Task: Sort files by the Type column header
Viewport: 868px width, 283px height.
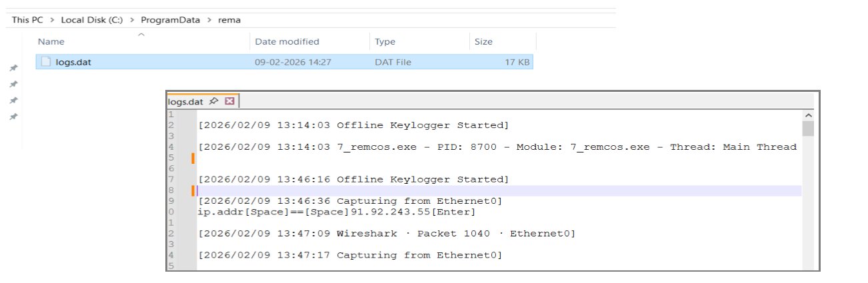Action: point(385,42)
